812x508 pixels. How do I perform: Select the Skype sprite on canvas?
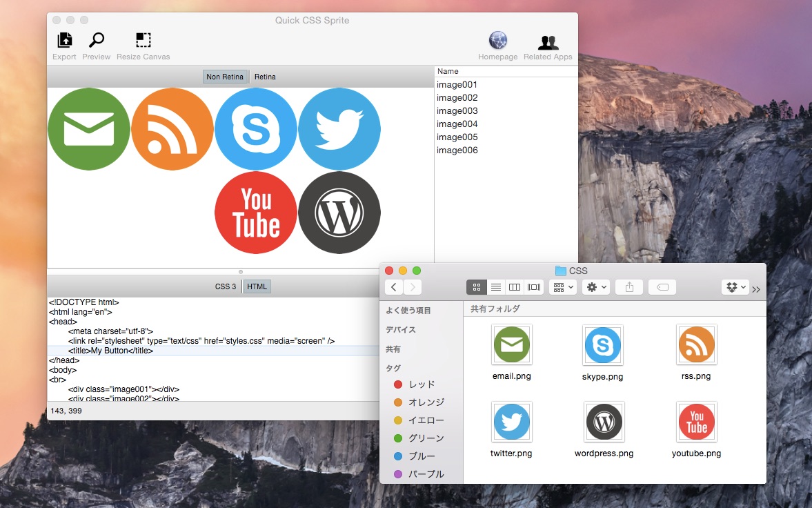coord(256,129)
